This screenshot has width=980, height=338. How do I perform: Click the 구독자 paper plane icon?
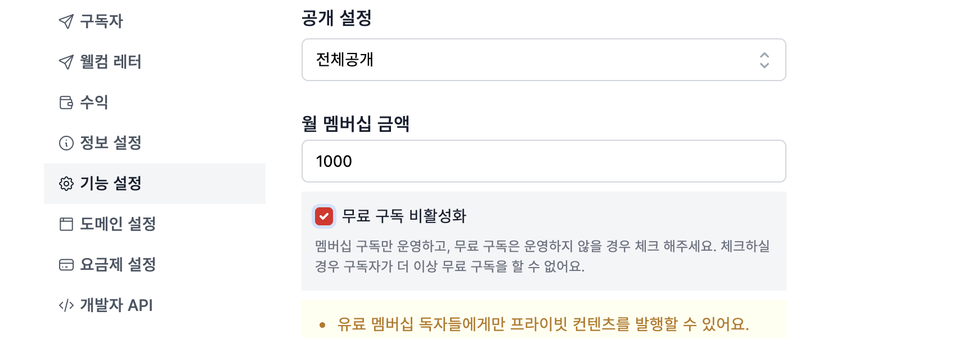66,21
